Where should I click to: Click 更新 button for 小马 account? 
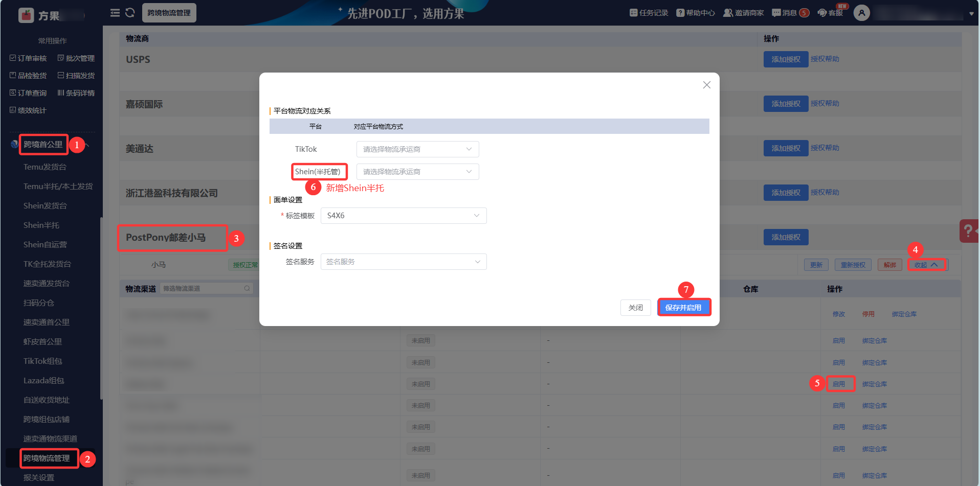point(816,265)
